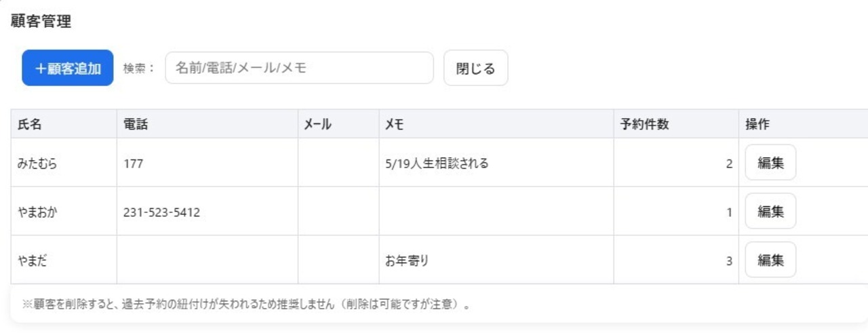
Task: Edit the やまおか customer row
Action: [770, 212]
